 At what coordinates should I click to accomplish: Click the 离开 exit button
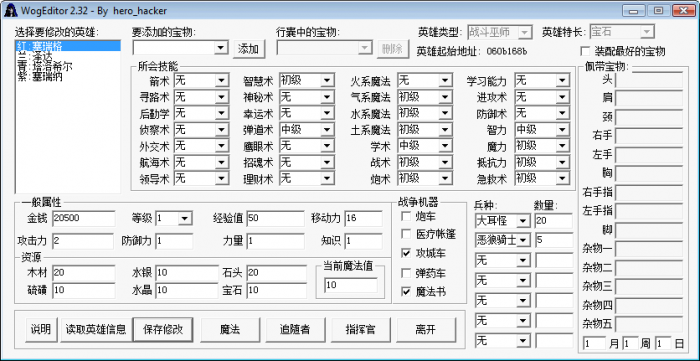pos(426,330)
